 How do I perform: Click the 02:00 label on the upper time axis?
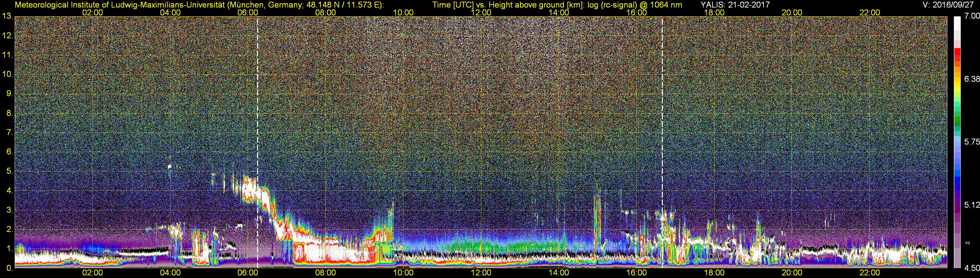coord(92,12)
